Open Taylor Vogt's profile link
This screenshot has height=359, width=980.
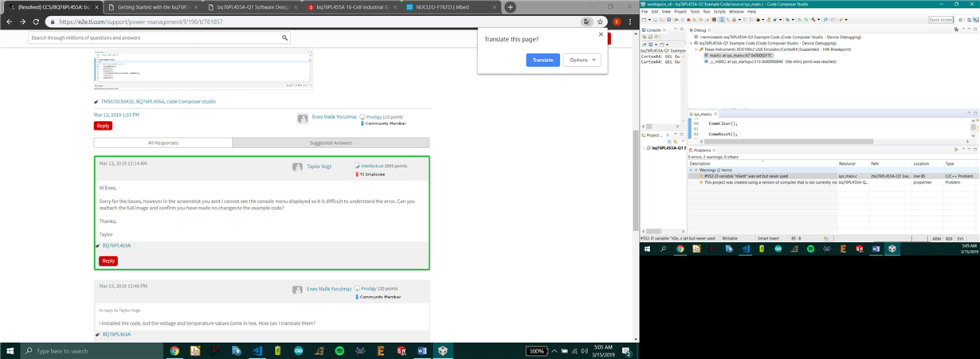(319, 166)
